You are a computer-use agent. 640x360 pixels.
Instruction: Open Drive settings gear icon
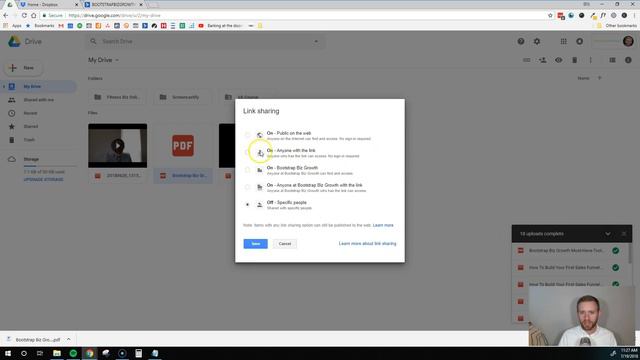tap(537, 41)
